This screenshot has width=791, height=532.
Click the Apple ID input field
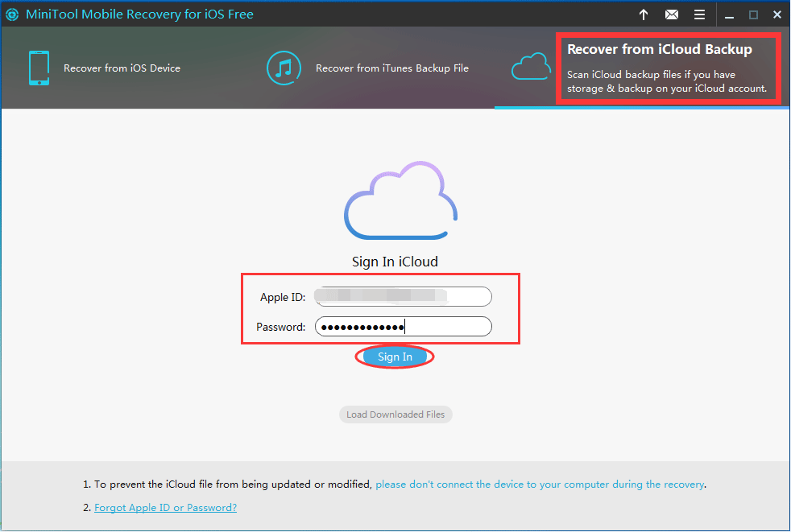[x=403, y=296]
